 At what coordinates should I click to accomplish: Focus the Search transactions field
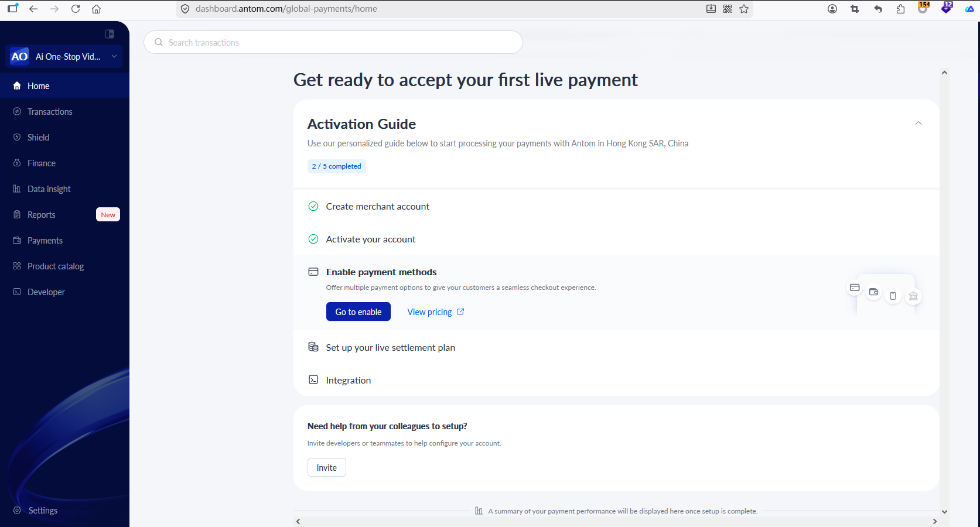pos(333,42)
